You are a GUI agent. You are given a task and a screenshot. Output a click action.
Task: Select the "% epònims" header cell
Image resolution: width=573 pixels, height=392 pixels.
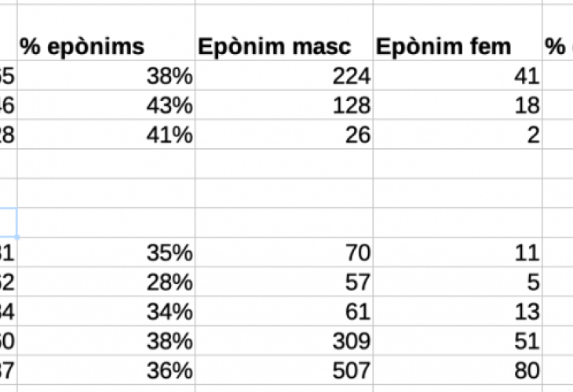[106, 47]
